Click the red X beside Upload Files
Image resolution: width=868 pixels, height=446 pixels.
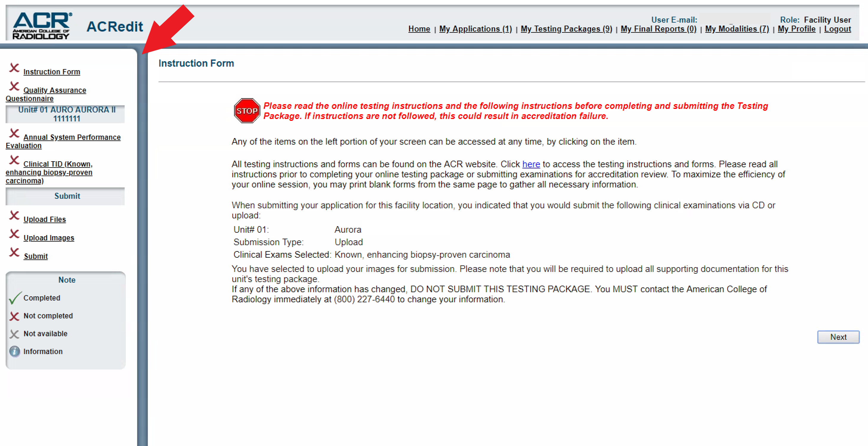(14, 215)
